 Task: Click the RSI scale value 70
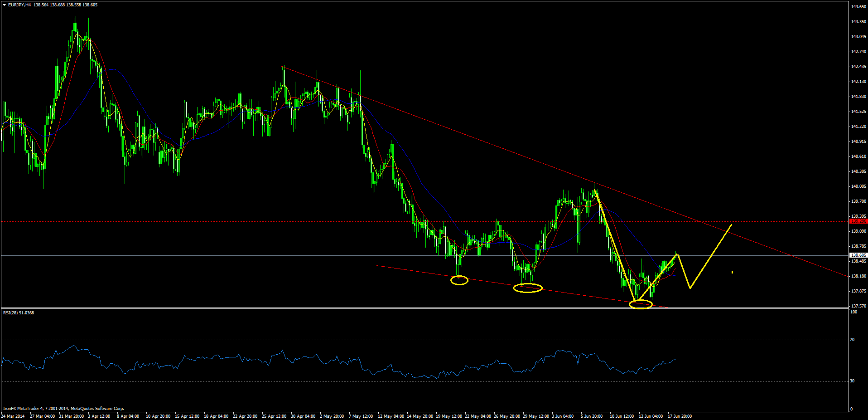(x=853, y=340)
